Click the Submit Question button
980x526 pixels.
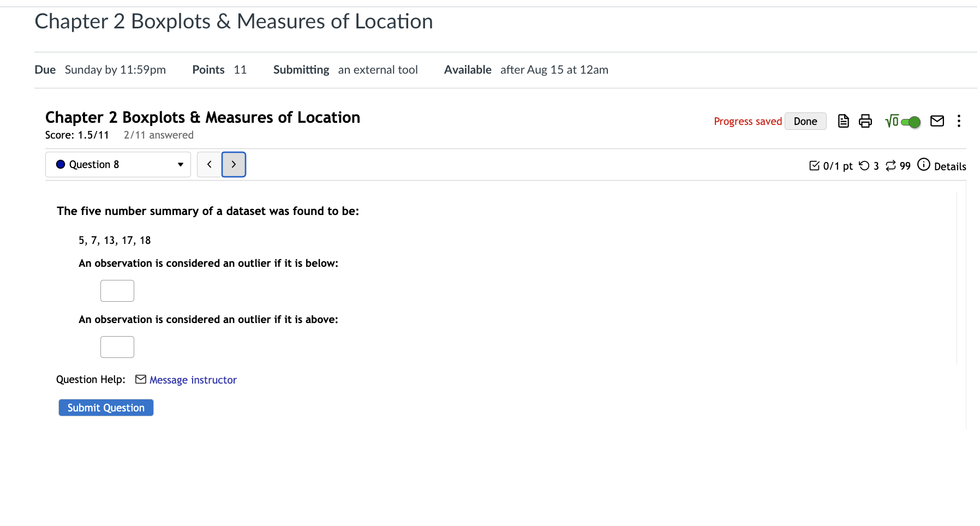[x=106, y=408]
